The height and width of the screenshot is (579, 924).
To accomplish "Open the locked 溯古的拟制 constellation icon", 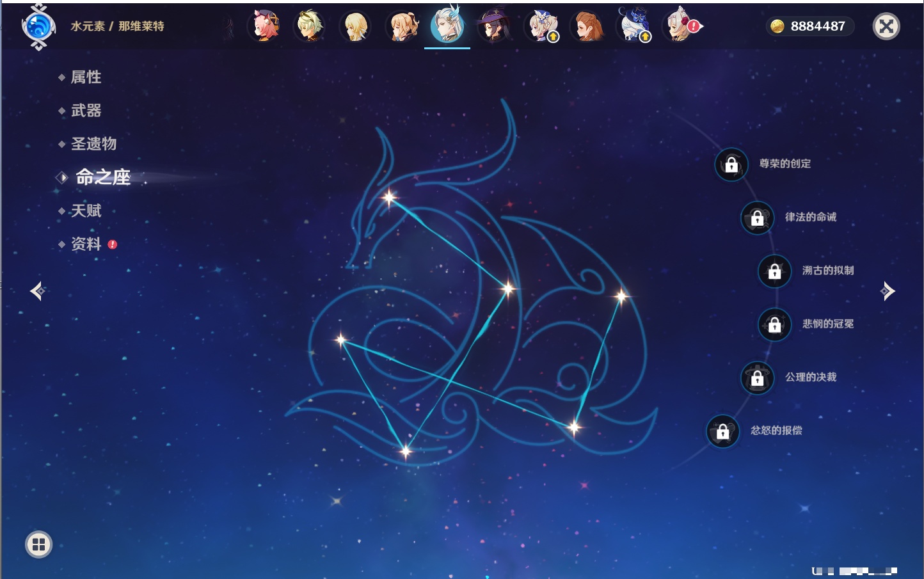I will pos(774,271).
